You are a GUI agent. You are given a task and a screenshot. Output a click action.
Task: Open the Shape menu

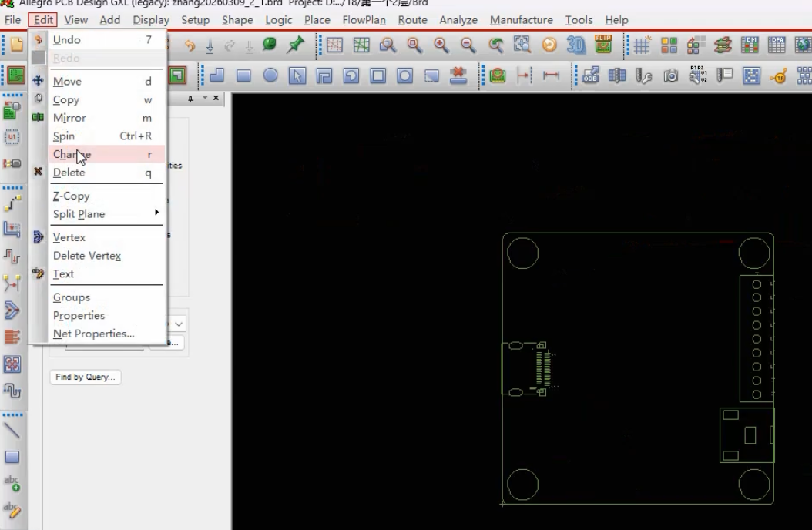coord(237,20)
